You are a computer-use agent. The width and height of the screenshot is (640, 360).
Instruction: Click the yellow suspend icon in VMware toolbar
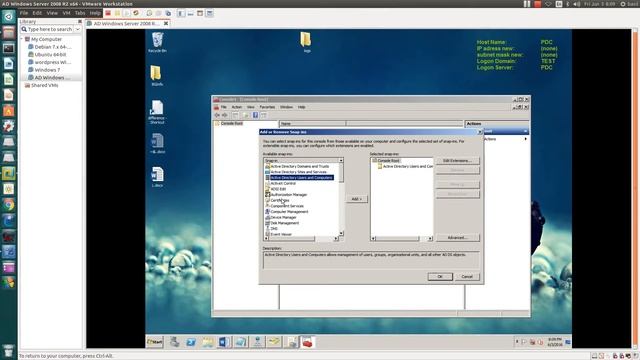coord(117,13)
